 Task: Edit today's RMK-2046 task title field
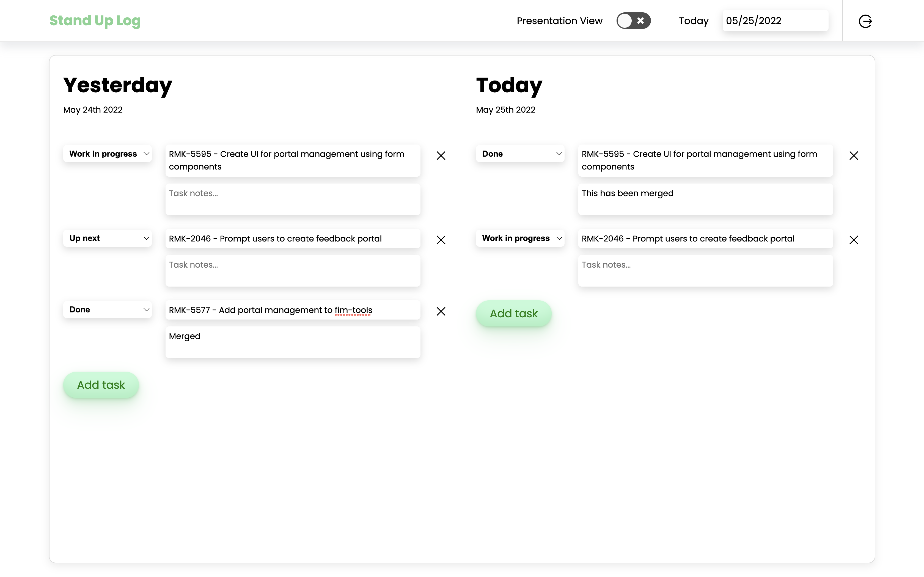click(705, 238)
